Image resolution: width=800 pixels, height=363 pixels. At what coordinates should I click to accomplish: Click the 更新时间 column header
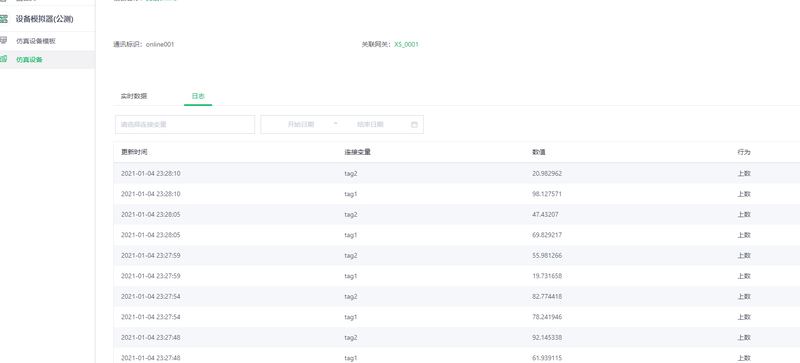[x=134, y=152]
